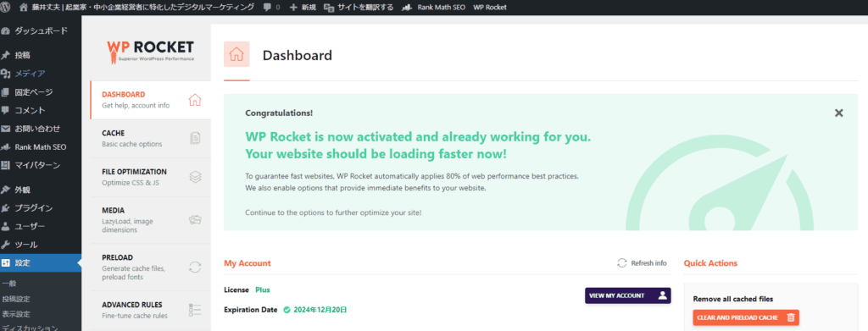
Task: Open Rank Math SEO in the sidebar
Action: click(x=41, y=147)
